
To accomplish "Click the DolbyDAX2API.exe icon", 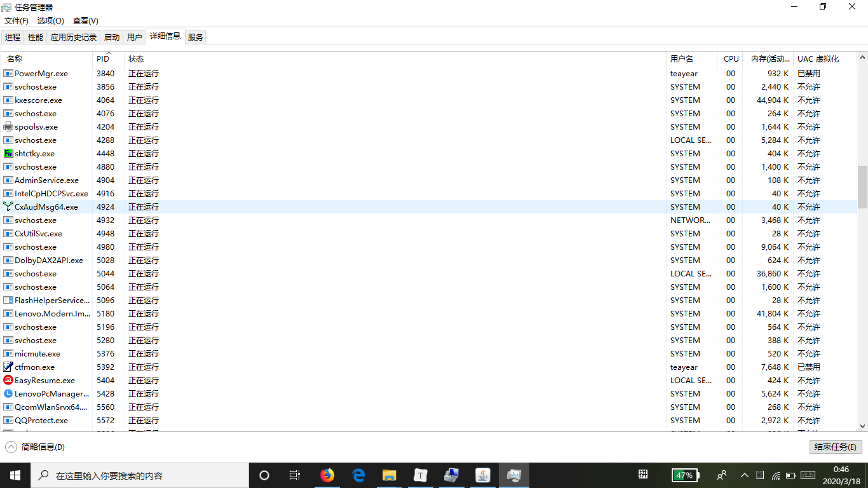I will tap(8, 261).
